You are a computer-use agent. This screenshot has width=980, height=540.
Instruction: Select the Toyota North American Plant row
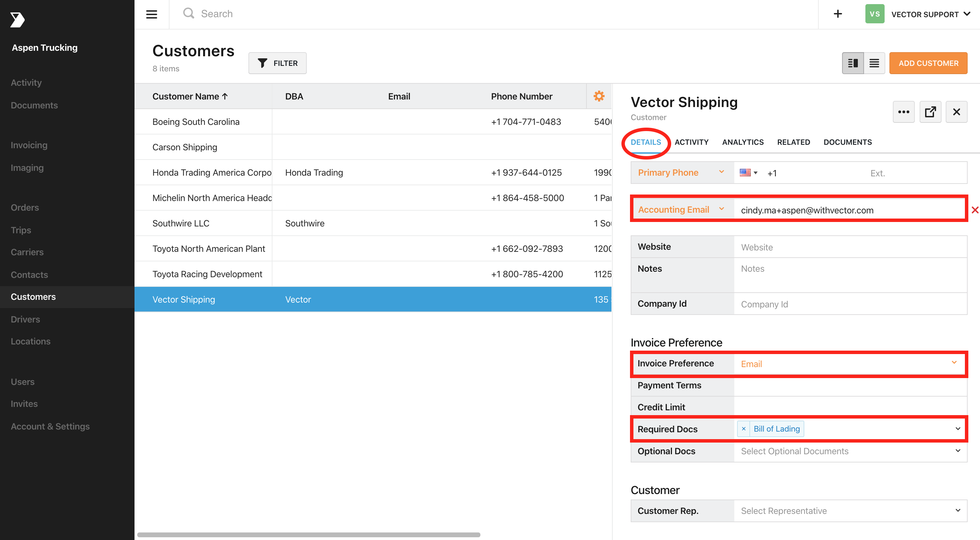coord(373,249)
